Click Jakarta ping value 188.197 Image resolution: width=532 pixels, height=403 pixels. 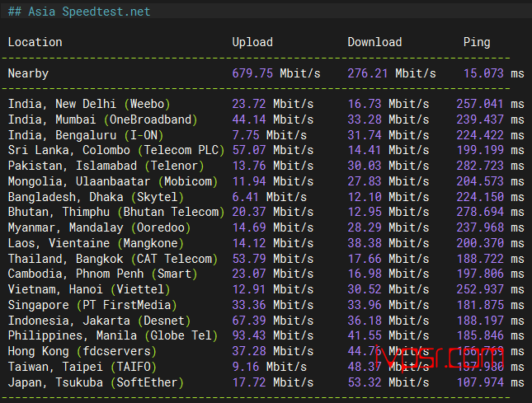pos(480,321)
